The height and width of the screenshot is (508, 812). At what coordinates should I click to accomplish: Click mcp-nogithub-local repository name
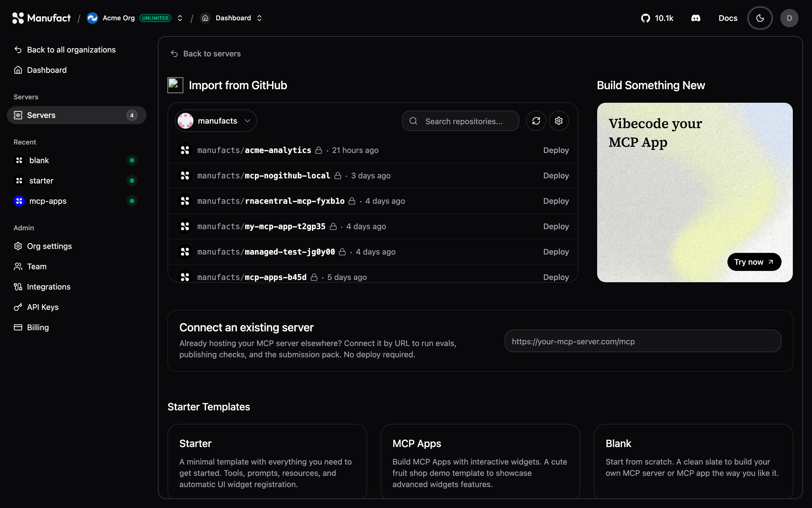(x=287, y=176)
